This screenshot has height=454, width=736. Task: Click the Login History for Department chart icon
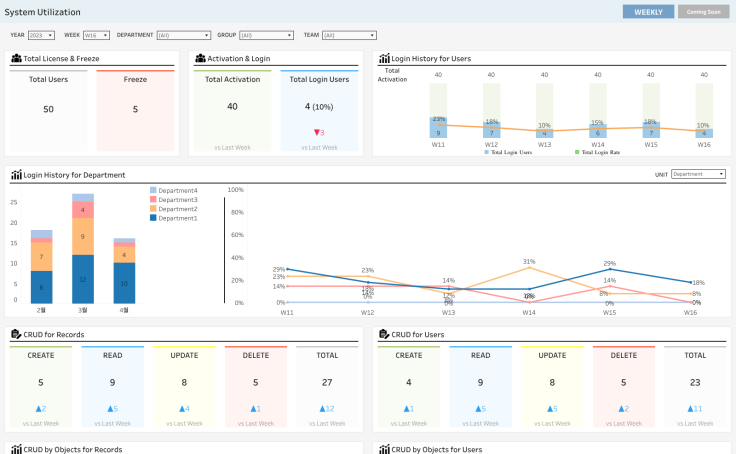16,175
